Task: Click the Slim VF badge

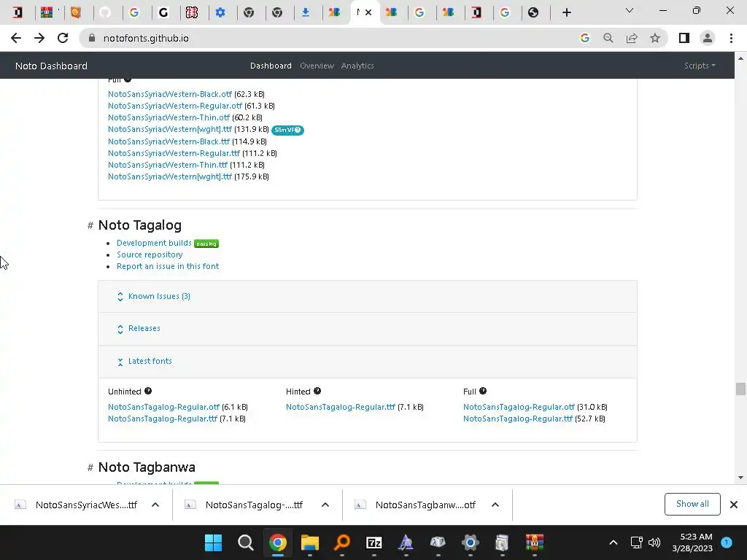Action: click(287, 130)
